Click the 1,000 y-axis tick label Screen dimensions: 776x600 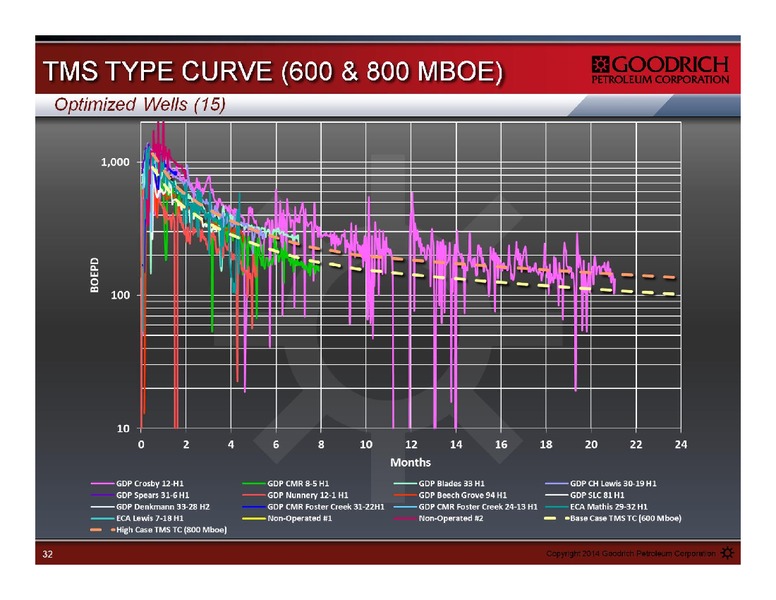tap(115, 162)
